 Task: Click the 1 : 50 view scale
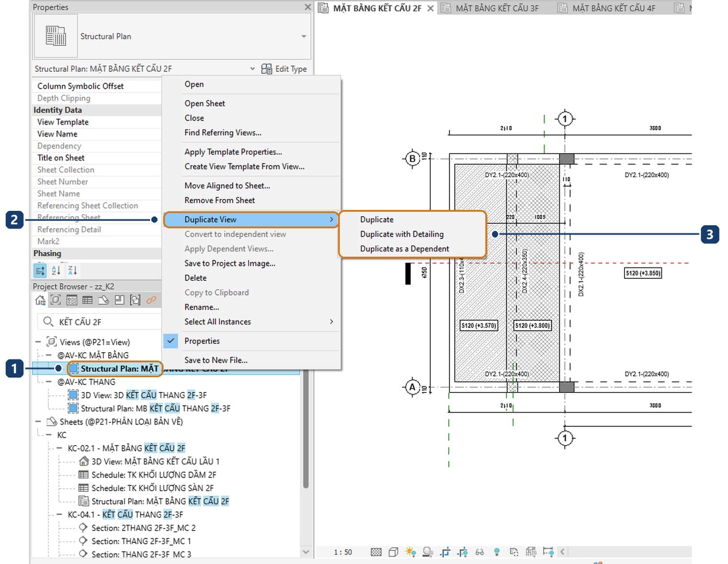[343, 552]
